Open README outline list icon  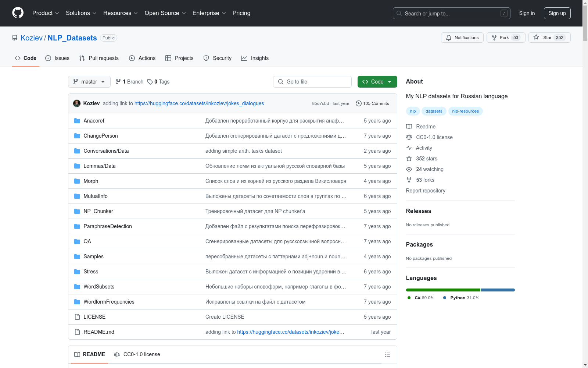coord(387,355)
